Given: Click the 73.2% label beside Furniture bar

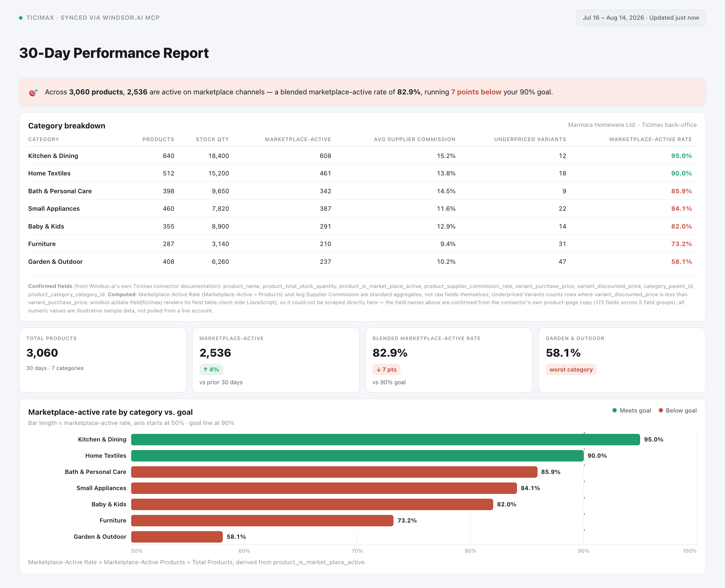Looking at the screenshot, I should pyautogui.click(x=407, y=521).
